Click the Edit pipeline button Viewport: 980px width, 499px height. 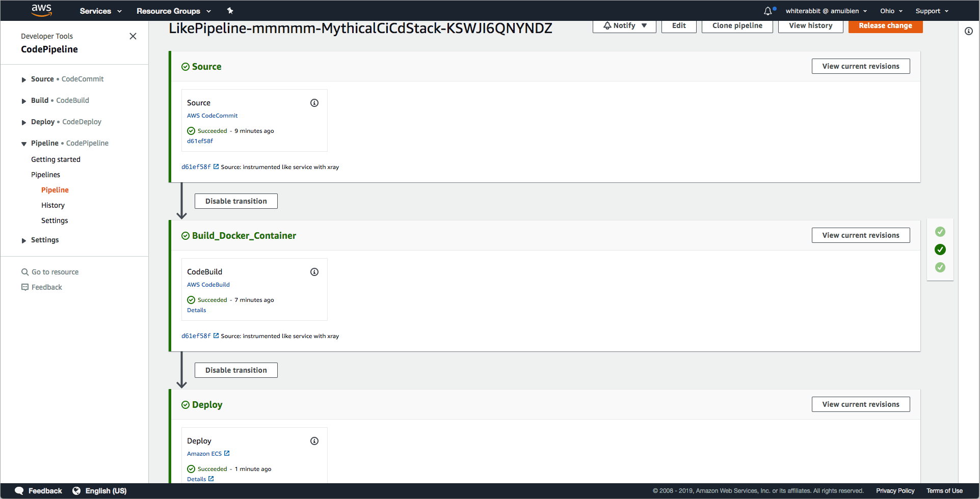pos(679,26)
